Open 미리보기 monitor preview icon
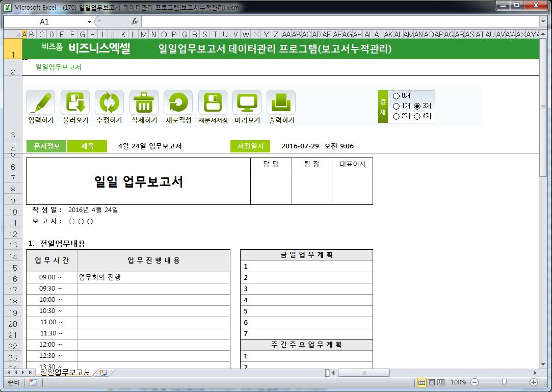This screenshot has width=552, height=392. tap(247, 102)
